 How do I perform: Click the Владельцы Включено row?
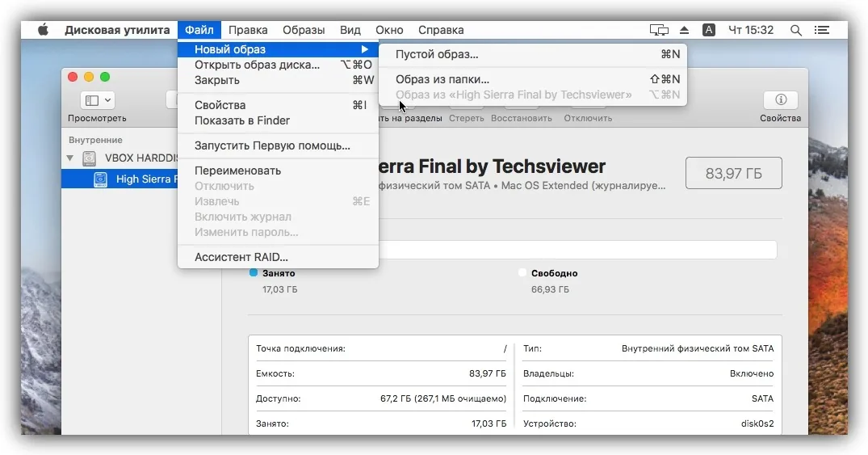648,373
